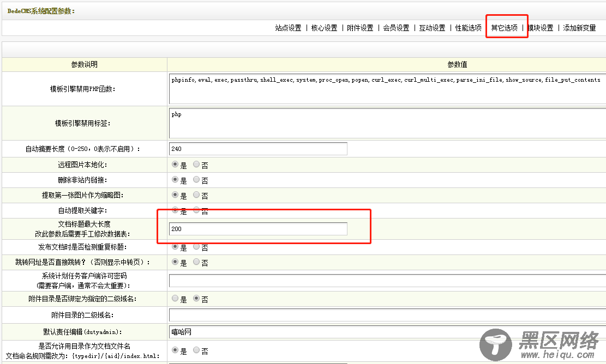Pick 是 for 跳转网址是否直接跳转

[x=175, y=262]
